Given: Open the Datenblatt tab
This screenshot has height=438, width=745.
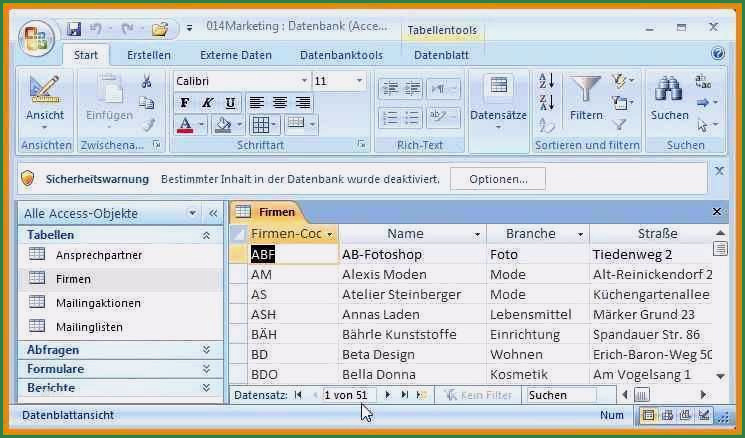Looking at the screenshot, I should click(441, 55).
